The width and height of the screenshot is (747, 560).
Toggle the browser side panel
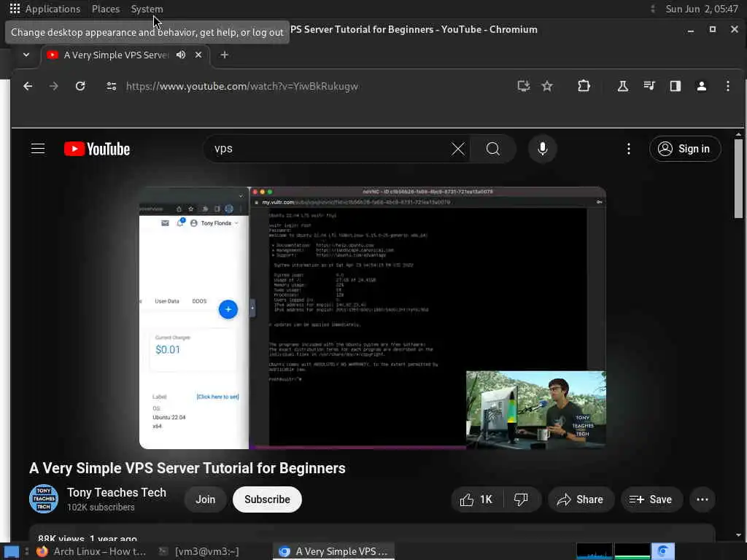pyautogui.click(x=675, y=86)
